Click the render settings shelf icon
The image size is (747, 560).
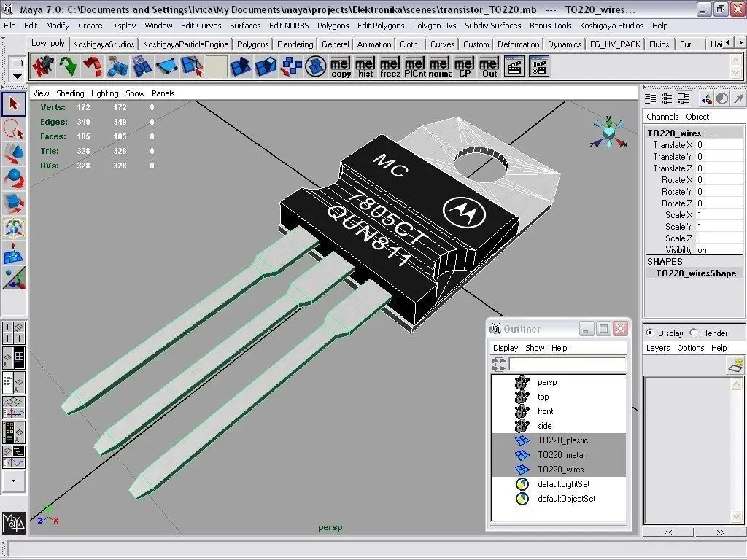(x=539, y=66)
